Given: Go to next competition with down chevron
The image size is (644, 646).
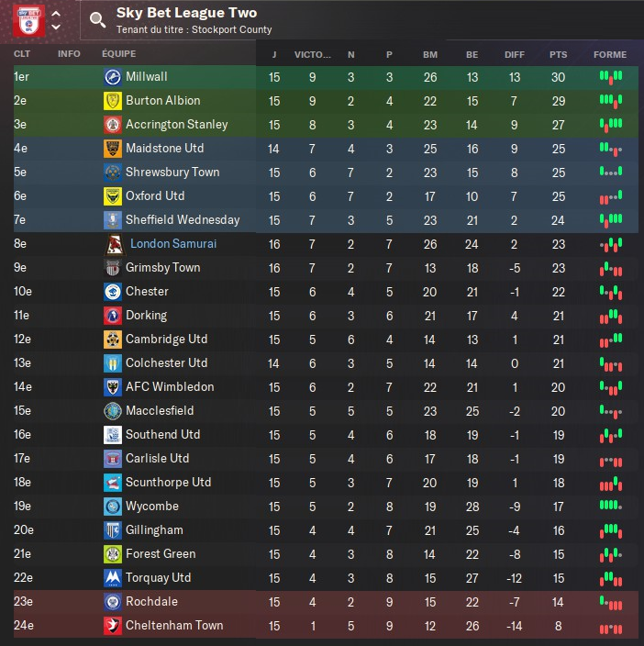Looking at the screenshot, I should [56, 28].
